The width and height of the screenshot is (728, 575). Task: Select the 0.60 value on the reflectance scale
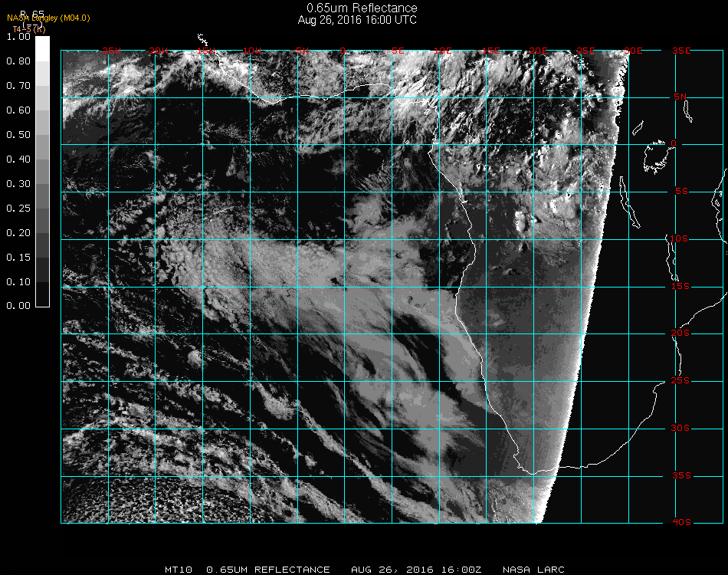[18, 110]
